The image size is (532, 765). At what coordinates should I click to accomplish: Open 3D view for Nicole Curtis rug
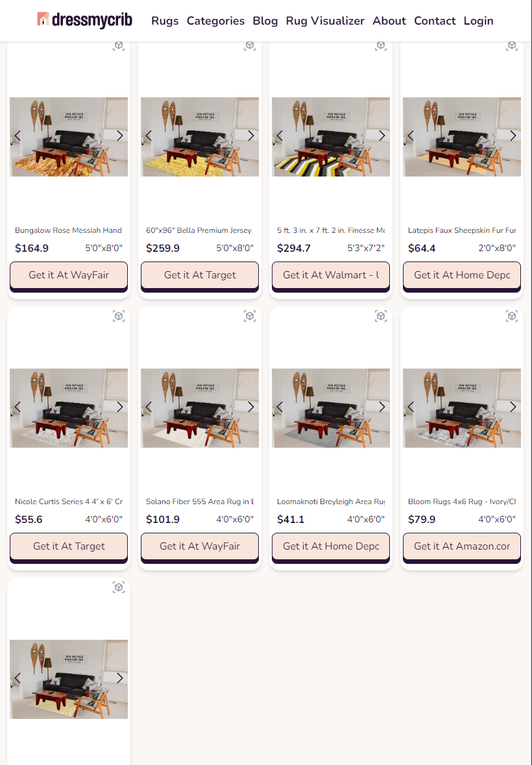119,316
